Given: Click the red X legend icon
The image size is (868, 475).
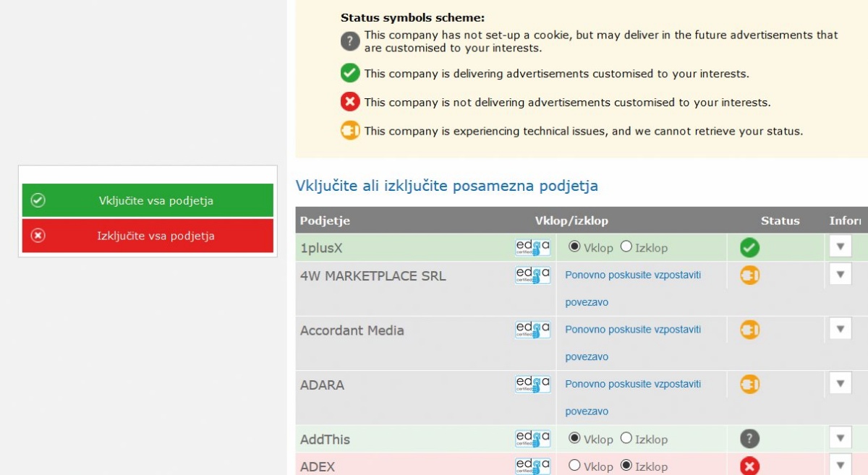Looking at the screenshot, I should coord(350,102).
